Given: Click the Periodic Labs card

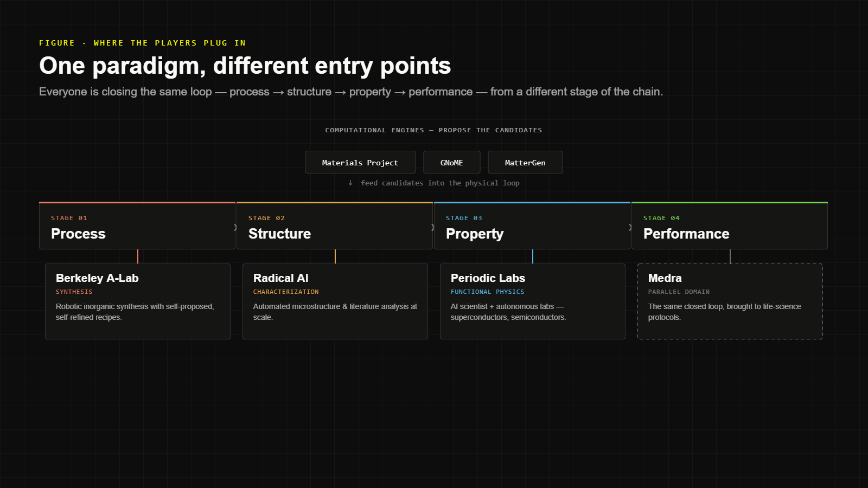Looking at the screenshot, I should (x=533, y=301).
